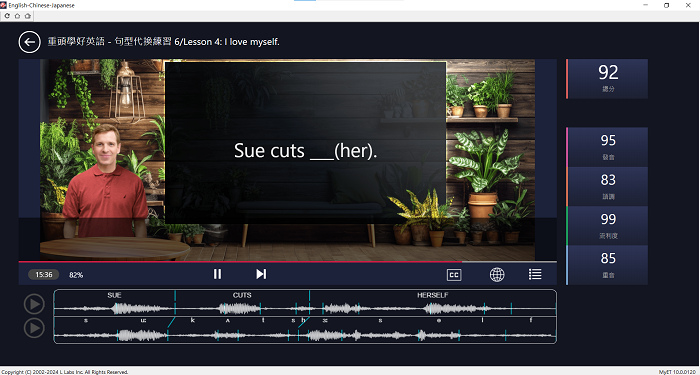The width and height of the screenshot is (700, 375).
Task: Select the score 85 panel
Action: [x=608, y=265]
